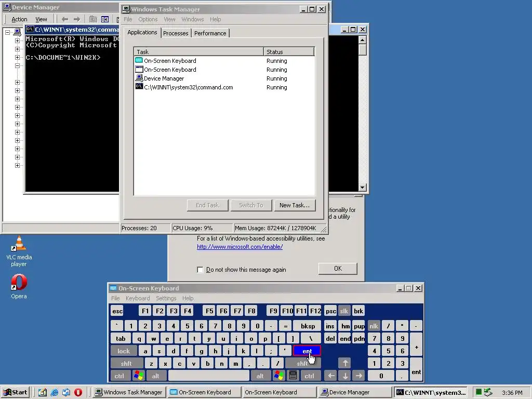Click the left arrow key on On-Screen Keyboard

(x=331, y=376)
